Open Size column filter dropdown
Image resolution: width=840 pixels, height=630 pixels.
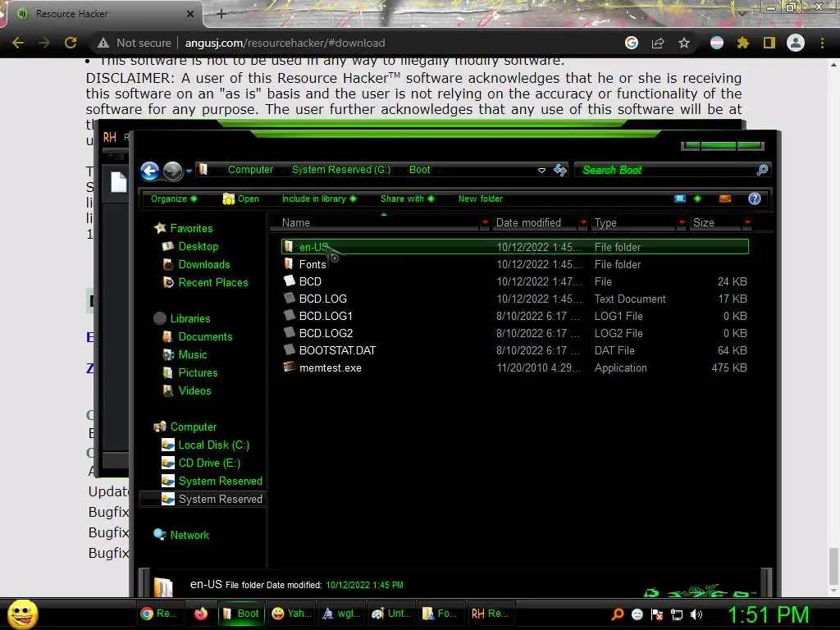(x=747, y=223)
